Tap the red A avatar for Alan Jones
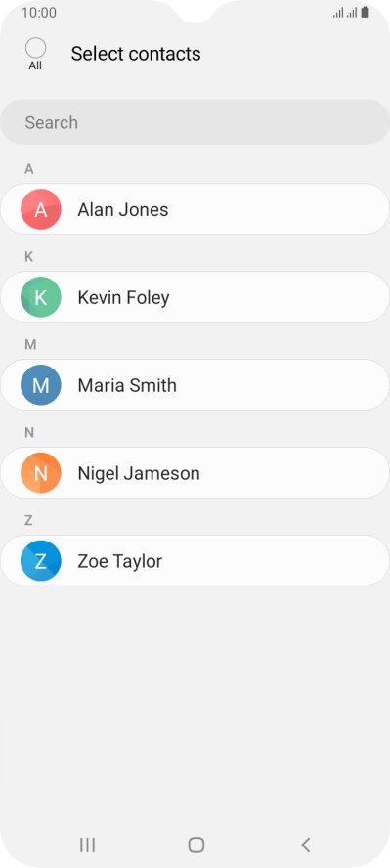390x868 pixels. [x=40, y=209]
